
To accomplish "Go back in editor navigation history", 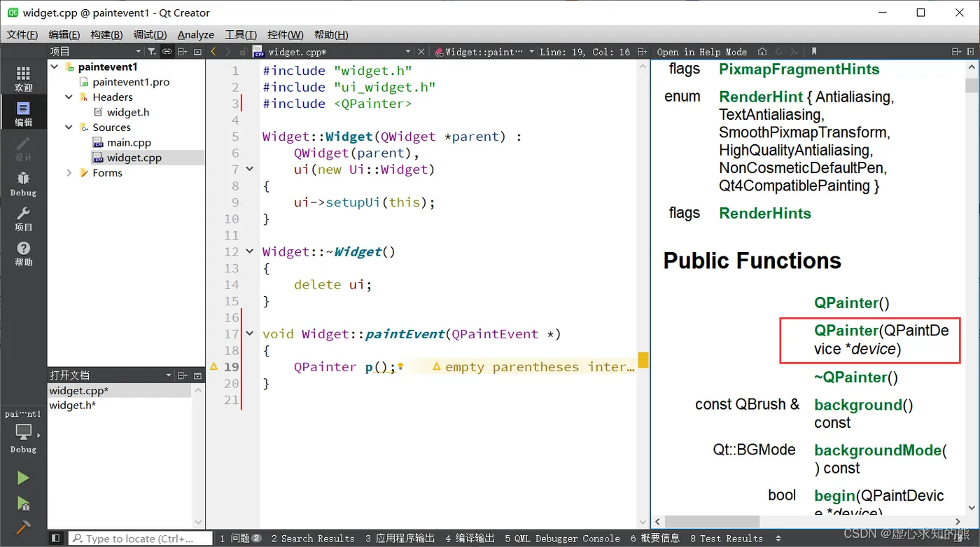I will click(213, 52).
